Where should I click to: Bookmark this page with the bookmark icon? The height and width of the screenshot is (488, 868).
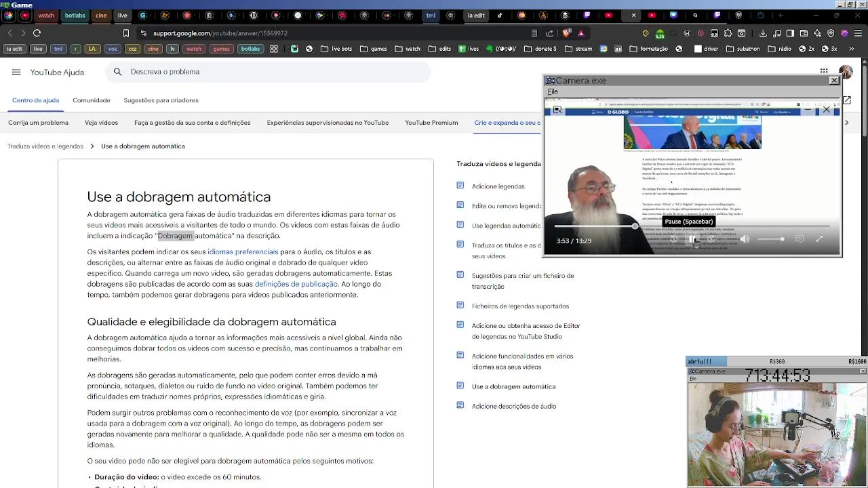click(x=125, y=33)
